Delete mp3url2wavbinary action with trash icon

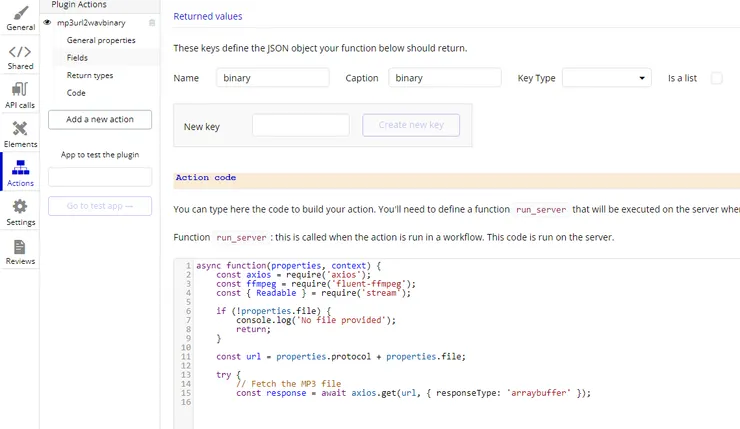click(x=152, y=22)
